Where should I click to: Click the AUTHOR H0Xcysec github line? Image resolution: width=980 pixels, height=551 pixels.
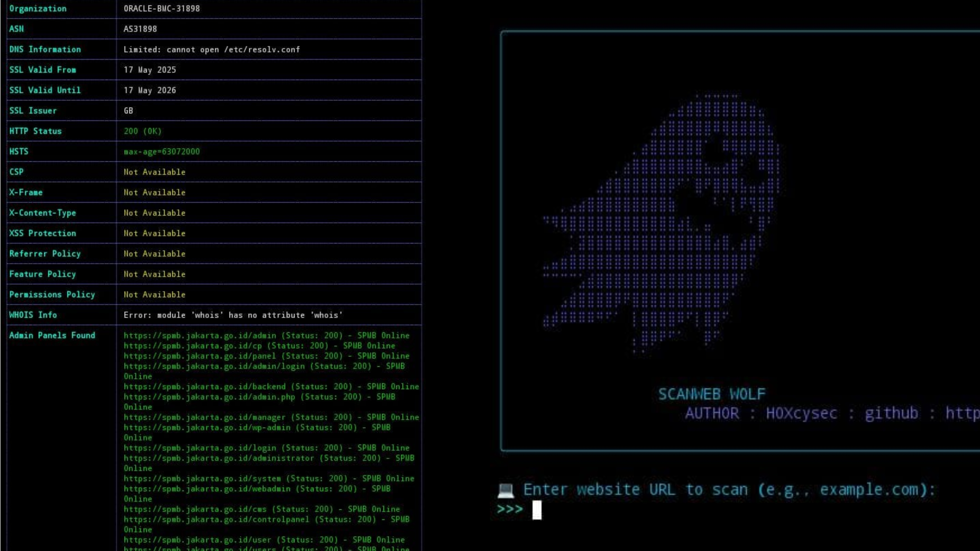tap(829, 413)
